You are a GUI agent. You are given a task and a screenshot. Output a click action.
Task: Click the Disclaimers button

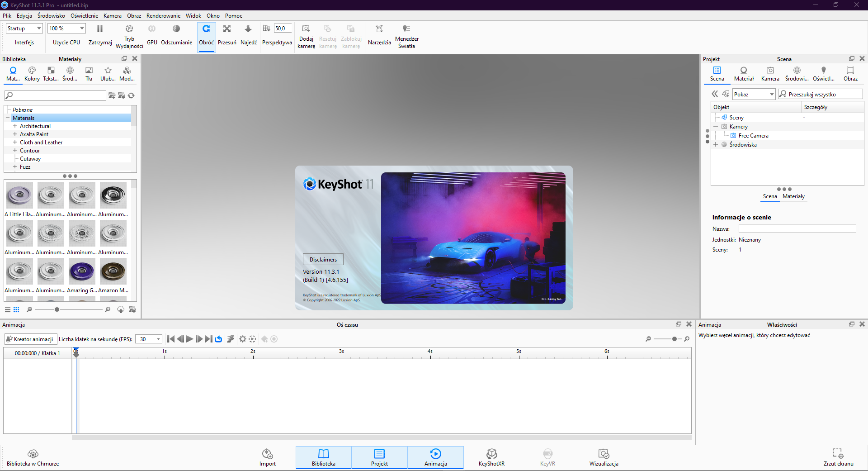[x=323, y=260]
